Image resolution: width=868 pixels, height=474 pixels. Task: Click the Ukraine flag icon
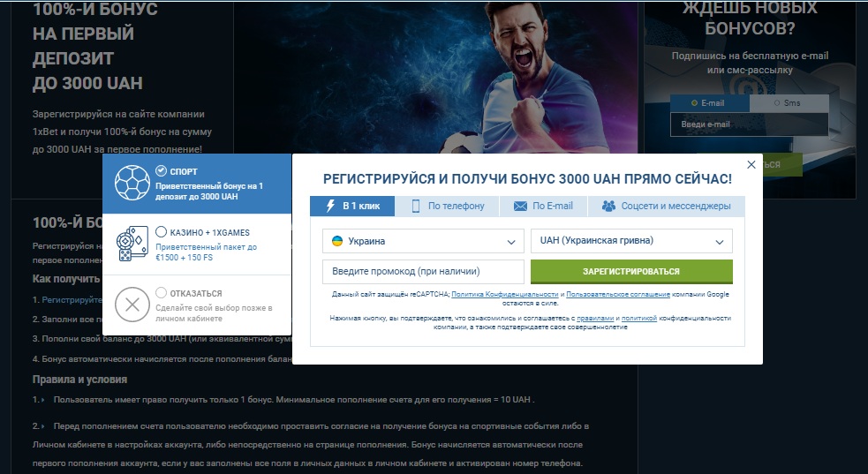point(336,241)
